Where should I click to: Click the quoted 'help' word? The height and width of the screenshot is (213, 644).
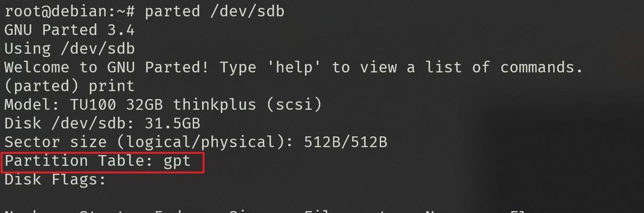(x=294, y=68)
